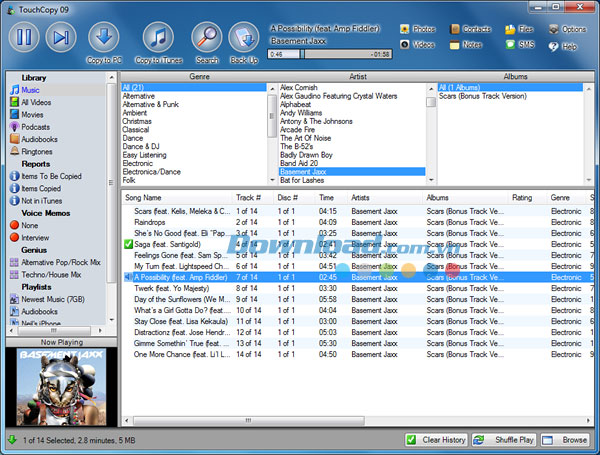
Task: Open Newest Music (7GB) playlist
Action: [x=53, y=299]
